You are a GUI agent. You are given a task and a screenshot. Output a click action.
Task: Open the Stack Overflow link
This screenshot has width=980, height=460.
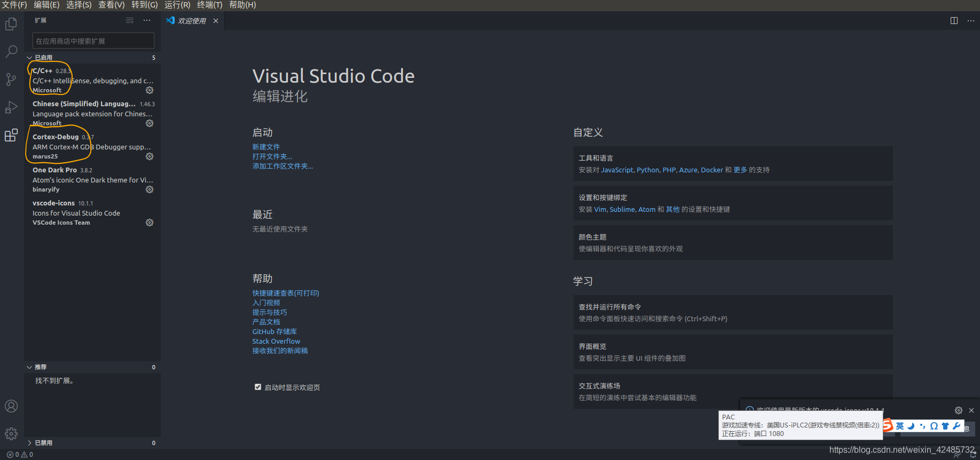click(x=276, y=341)
